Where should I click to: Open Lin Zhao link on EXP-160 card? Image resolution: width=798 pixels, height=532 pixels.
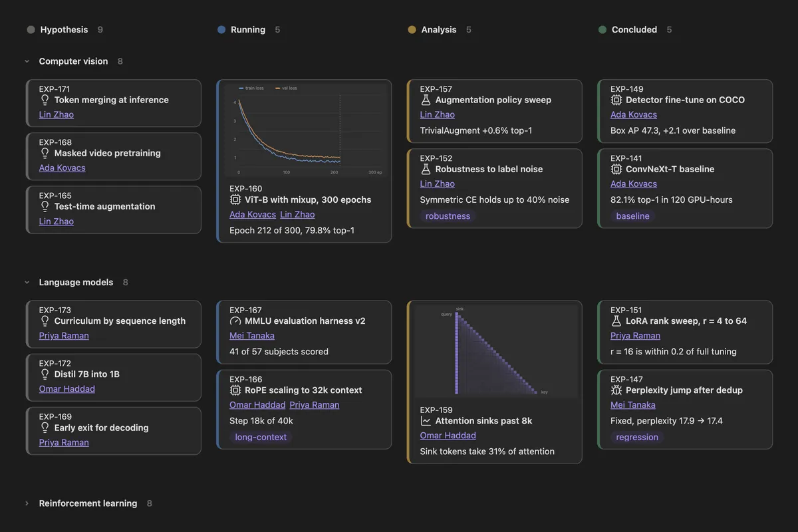[x=297, y=214]
